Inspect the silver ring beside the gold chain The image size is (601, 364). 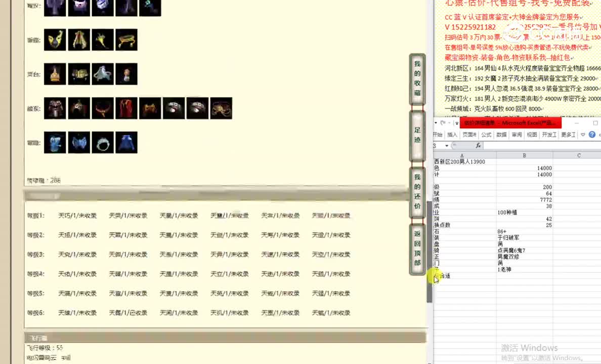tap(198, 108)
